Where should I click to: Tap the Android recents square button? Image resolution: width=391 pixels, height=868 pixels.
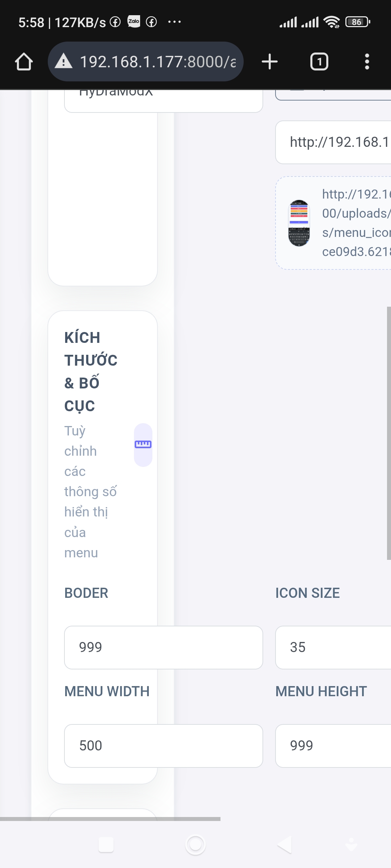(106, 845)
